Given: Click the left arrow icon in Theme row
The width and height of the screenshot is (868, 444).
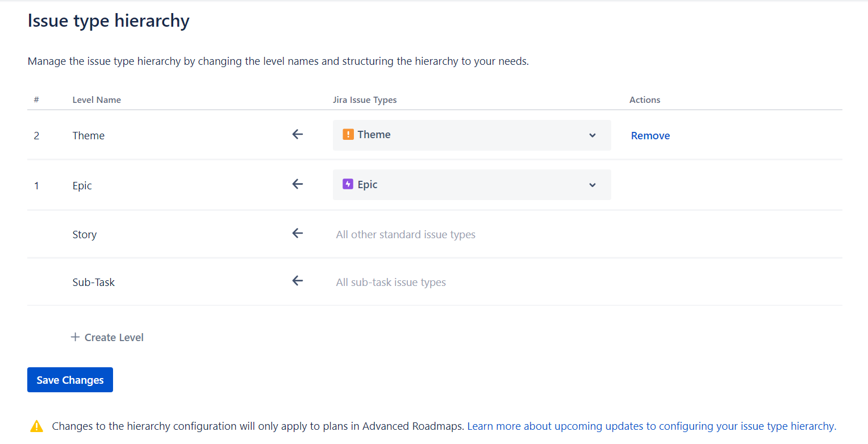Looking at the screenshot, I should (298, 135).
